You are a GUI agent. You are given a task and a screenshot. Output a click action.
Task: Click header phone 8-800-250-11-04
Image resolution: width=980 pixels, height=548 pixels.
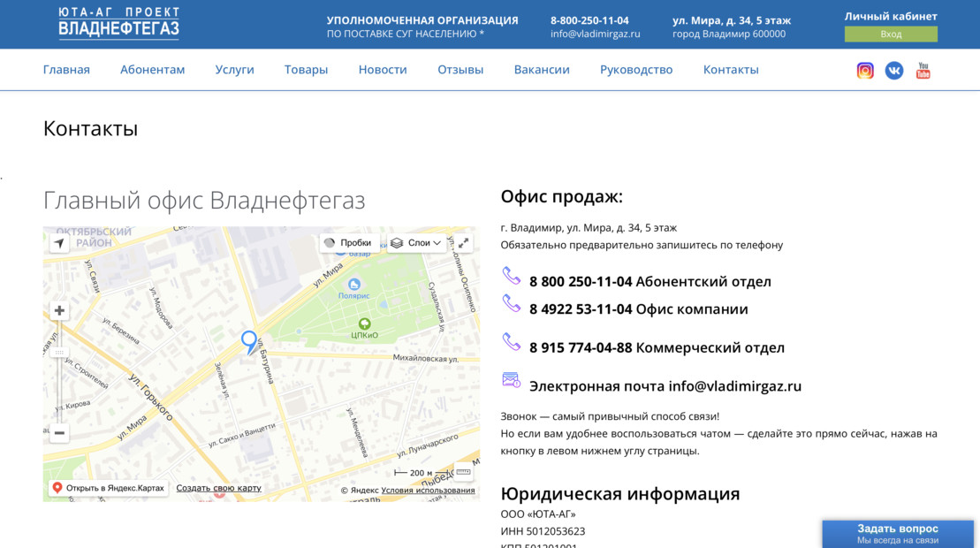(x=589, y=20)
